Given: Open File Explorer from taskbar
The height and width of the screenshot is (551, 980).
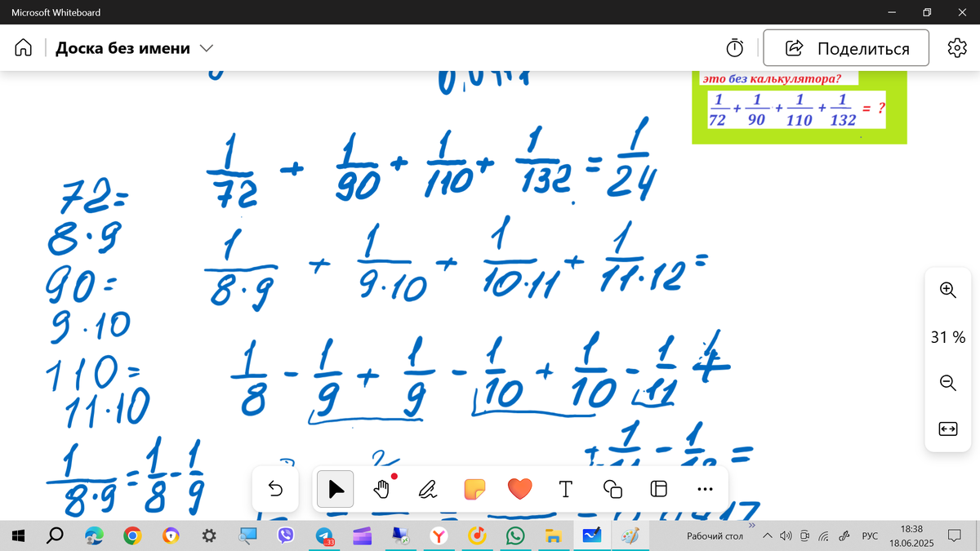Looking at the screenshot, I should (554, 535).
